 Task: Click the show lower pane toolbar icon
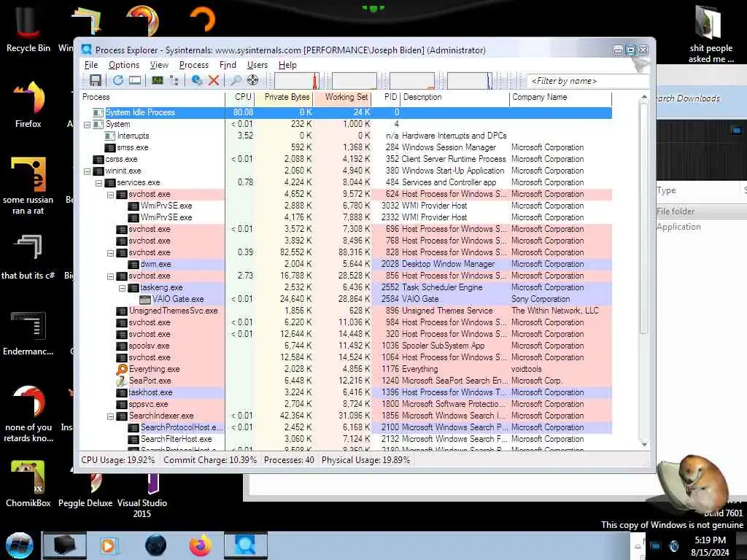[135, 80]
